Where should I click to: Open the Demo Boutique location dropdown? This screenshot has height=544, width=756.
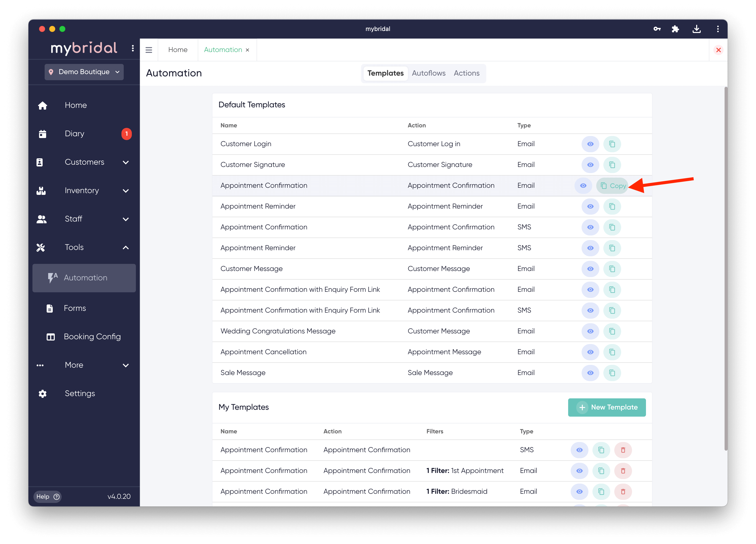(x=84, y=72)
